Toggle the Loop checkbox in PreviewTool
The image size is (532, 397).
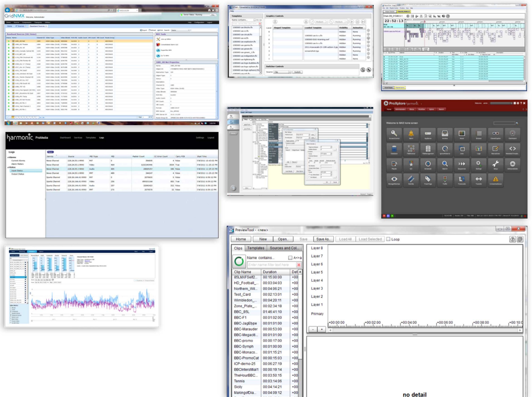tap(388, 239)
